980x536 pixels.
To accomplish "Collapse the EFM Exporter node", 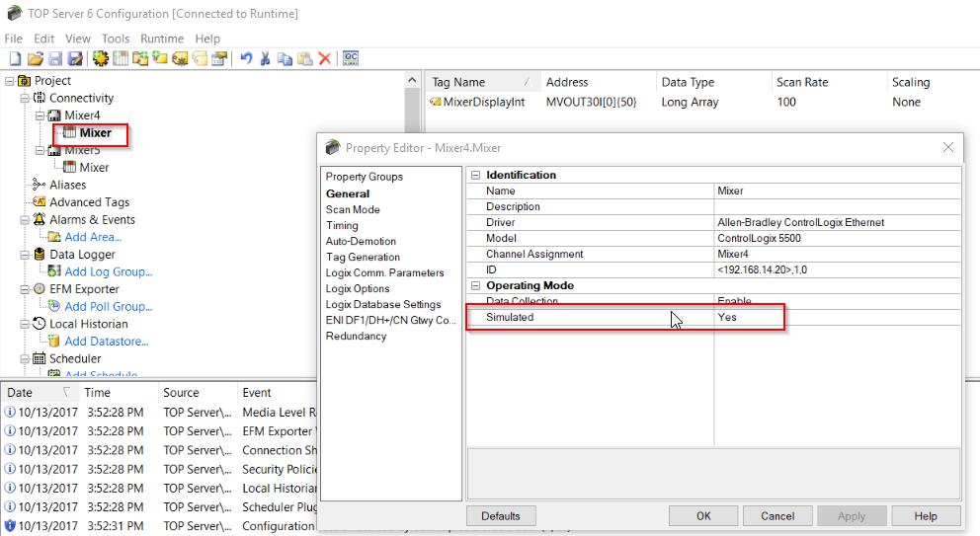I will coord(25,289).
